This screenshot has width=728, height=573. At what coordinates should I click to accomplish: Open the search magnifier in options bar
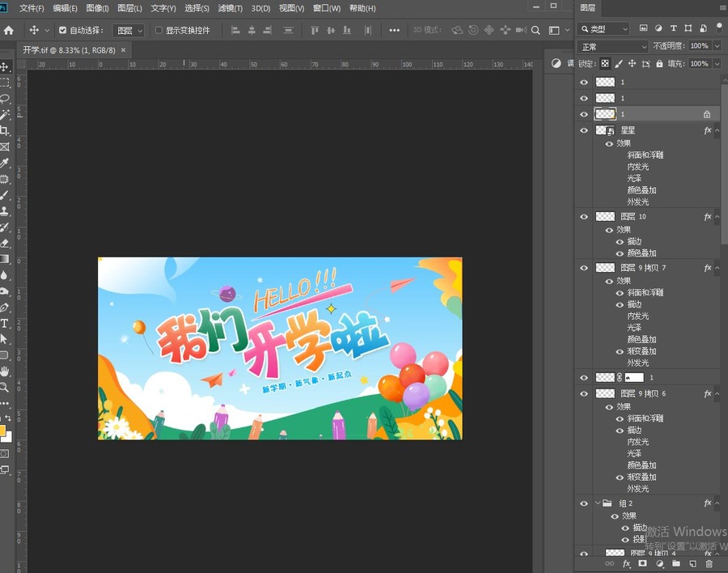coord(535,30)
